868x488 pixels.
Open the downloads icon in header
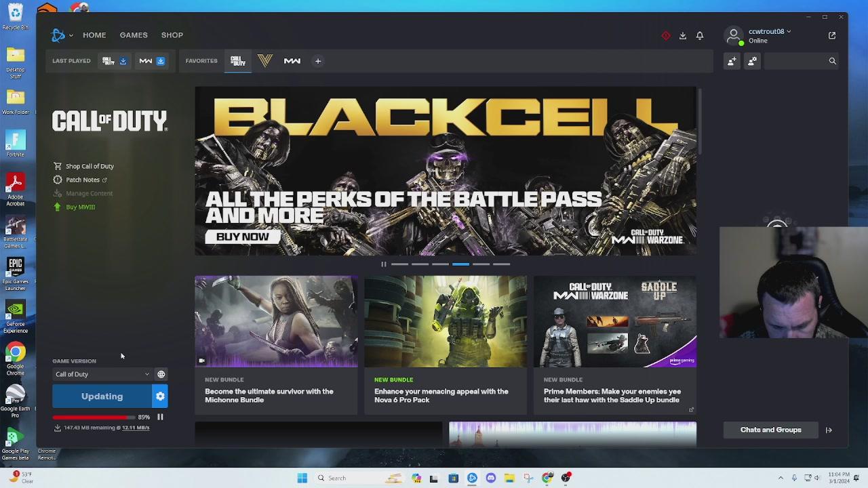683,35
